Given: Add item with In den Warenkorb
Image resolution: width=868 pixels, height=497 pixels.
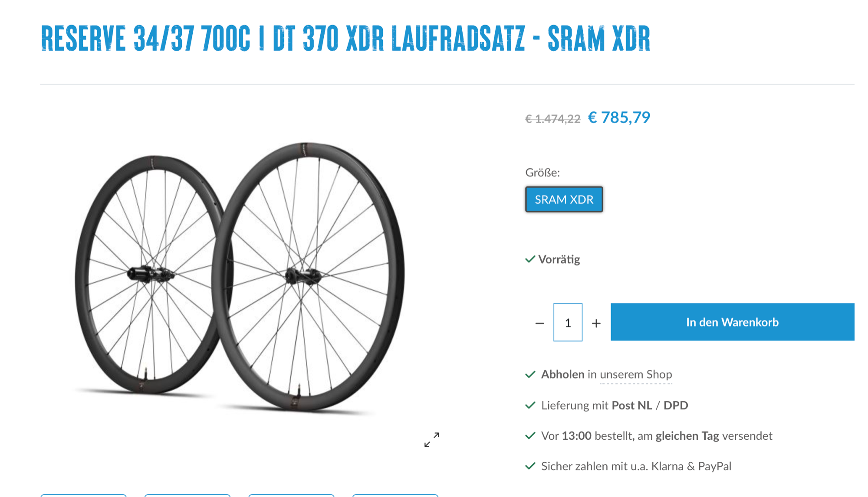Looking at the screenshot, I should tap(732, 322).
